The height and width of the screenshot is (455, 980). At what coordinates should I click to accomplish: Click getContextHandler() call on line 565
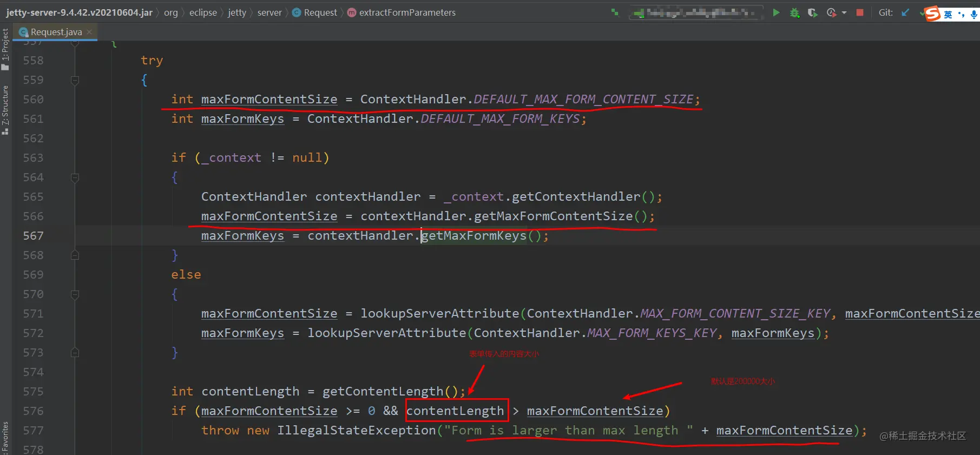point(584,197)
